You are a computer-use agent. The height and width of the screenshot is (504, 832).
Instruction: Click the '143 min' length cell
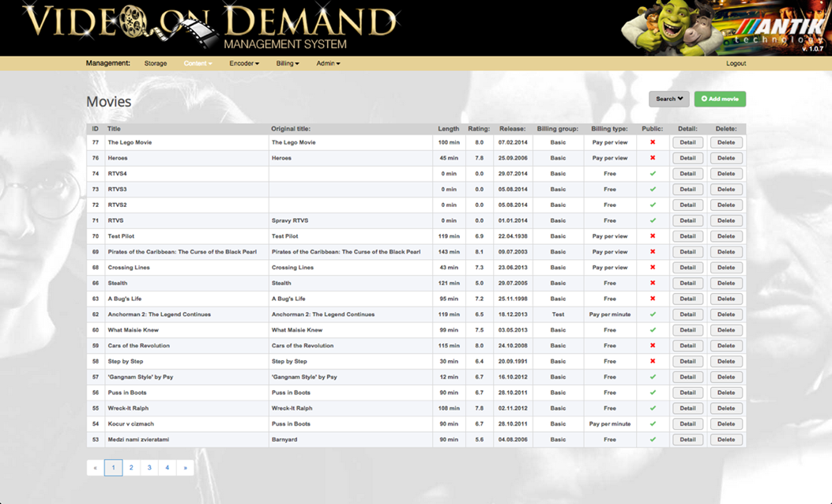point(449,252)
